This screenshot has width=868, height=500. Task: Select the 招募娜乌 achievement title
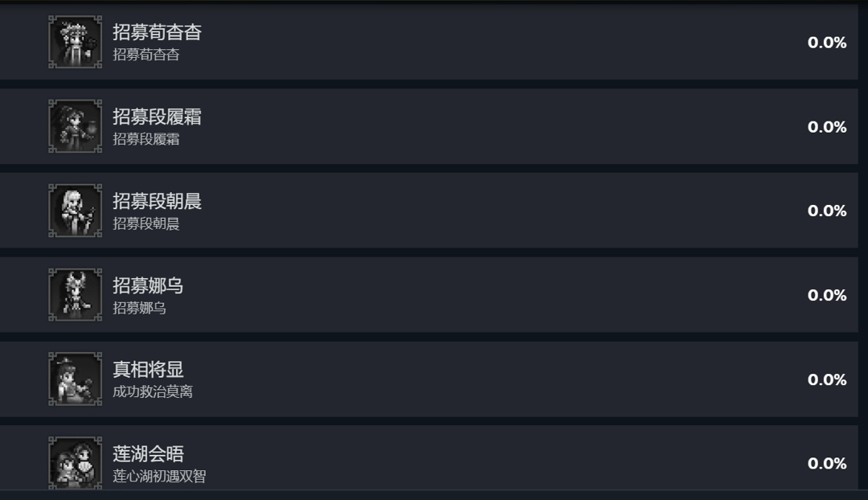(x=145, y=285)
